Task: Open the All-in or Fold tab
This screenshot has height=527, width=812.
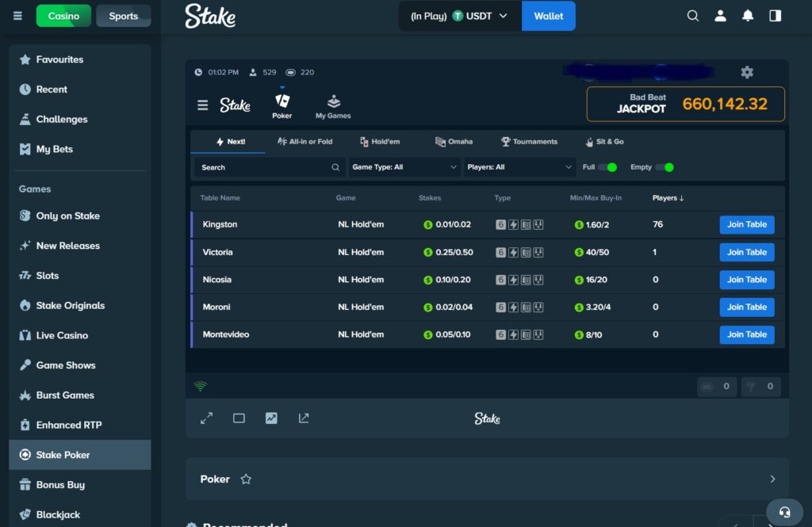Action: click(304, 141)
